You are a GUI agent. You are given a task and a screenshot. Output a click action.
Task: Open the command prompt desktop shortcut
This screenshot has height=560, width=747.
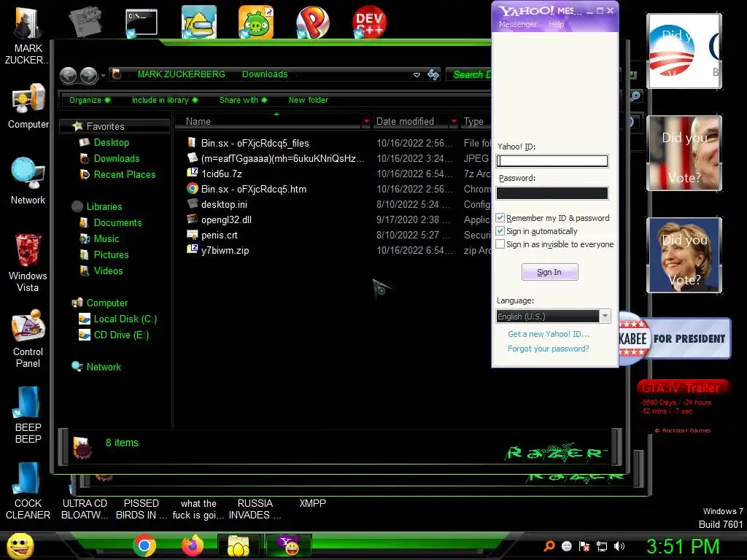coord(141,22)
